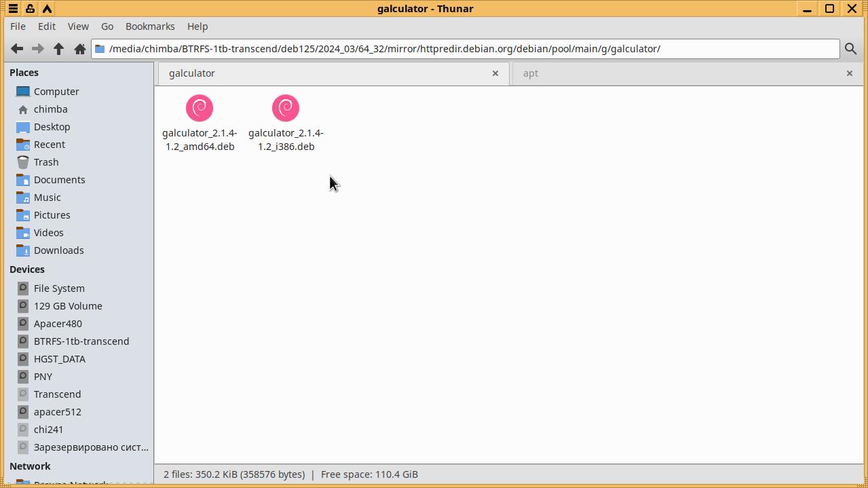
Task: Click the Network section header
Action: (31, 466)
